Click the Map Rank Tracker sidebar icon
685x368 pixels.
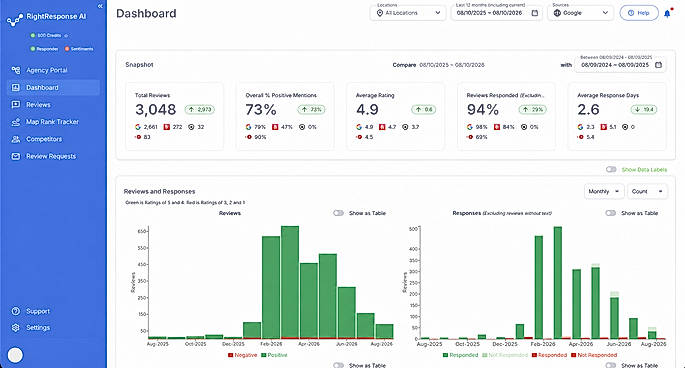[x=16, y=122]
